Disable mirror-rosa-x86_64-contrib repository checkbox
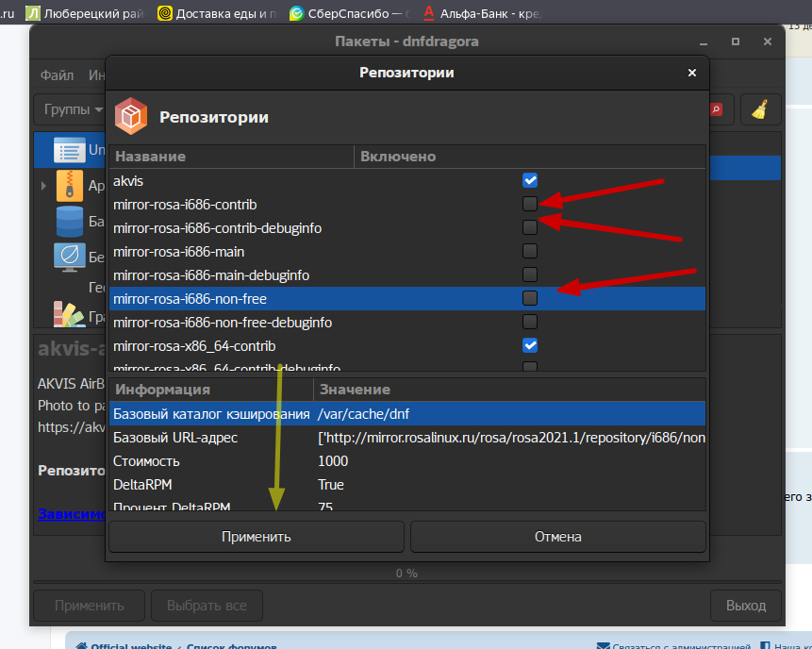This screenshot has height=649, width=812. [x=530, y=345]
